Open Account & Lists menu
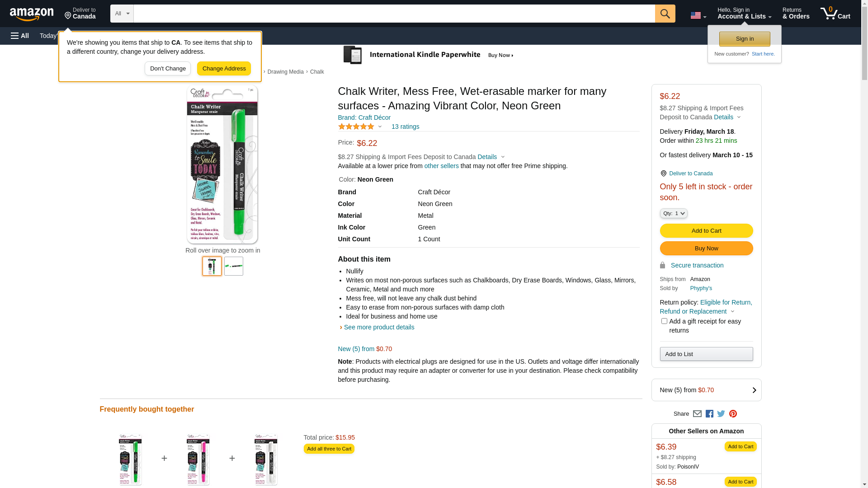The height and width of the screenshot is (488, 868). [x=744, y=14]
